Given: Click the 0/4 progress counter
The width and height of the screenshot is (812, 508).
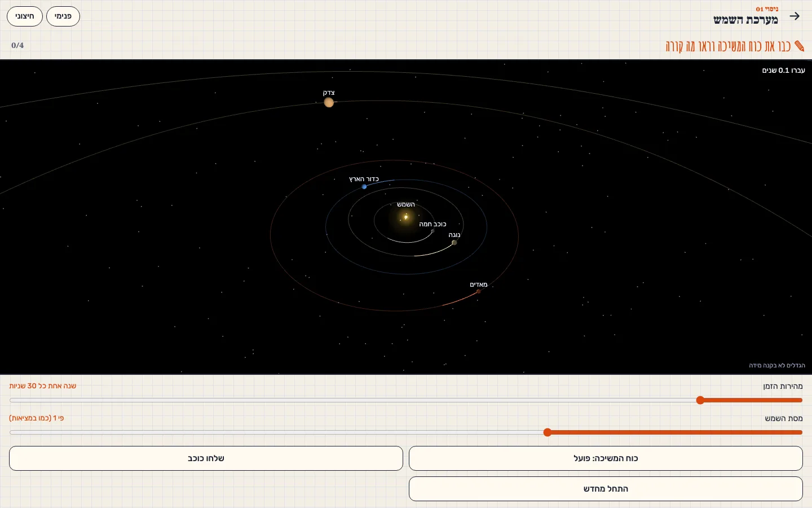Looking at the screenshot, I should click(17, 46).
